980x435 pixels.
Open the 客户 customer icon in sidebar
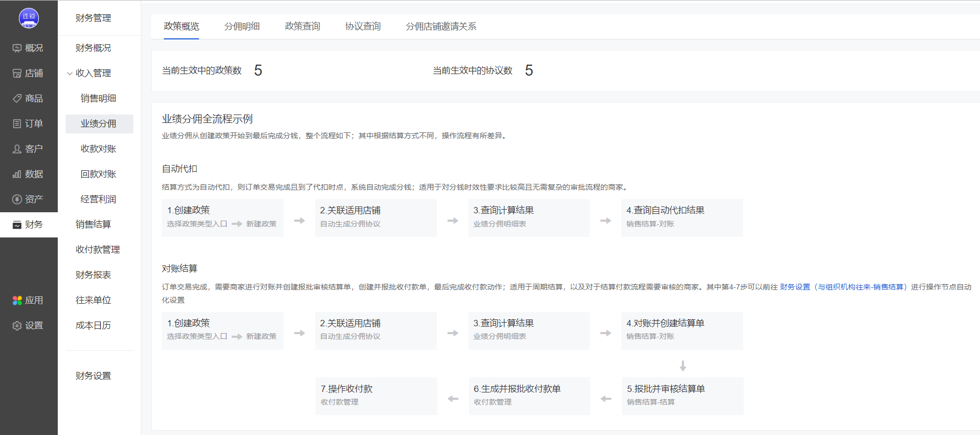17,149
